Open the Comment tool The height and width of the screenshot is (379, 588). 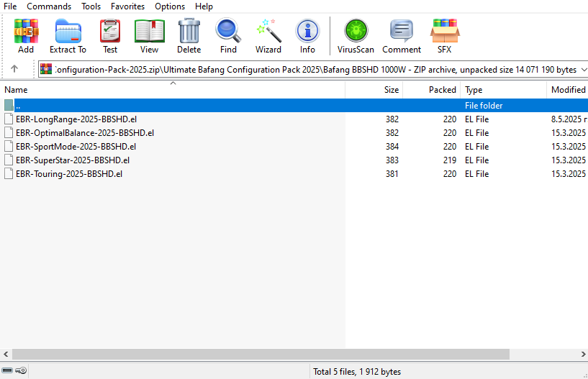point(402,31)
